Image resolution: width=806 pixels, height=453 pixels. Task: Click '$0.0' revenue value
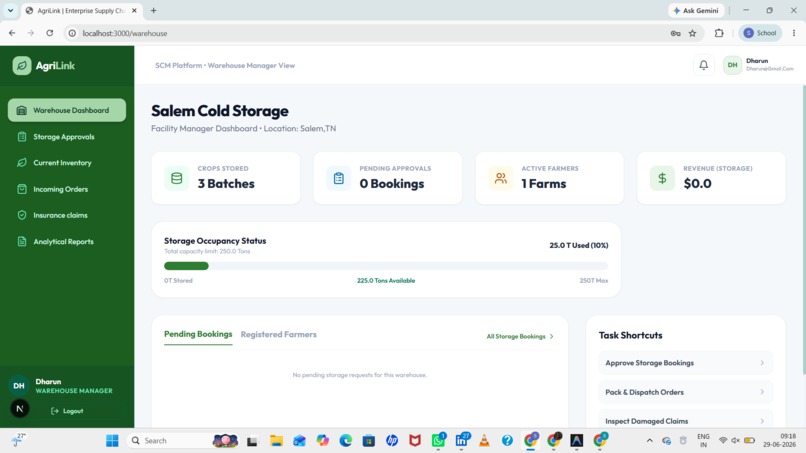698,184
